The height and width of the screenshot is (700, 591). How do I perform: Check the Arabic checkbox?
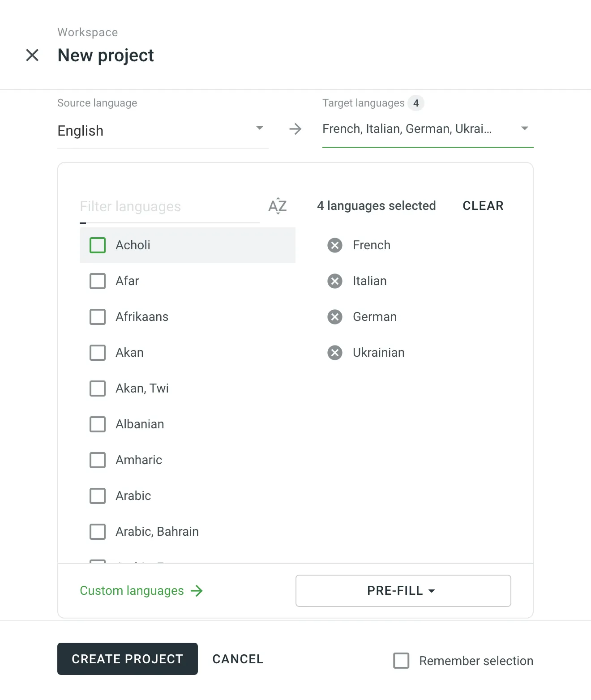pyautogui.click(x=97, y=496)
